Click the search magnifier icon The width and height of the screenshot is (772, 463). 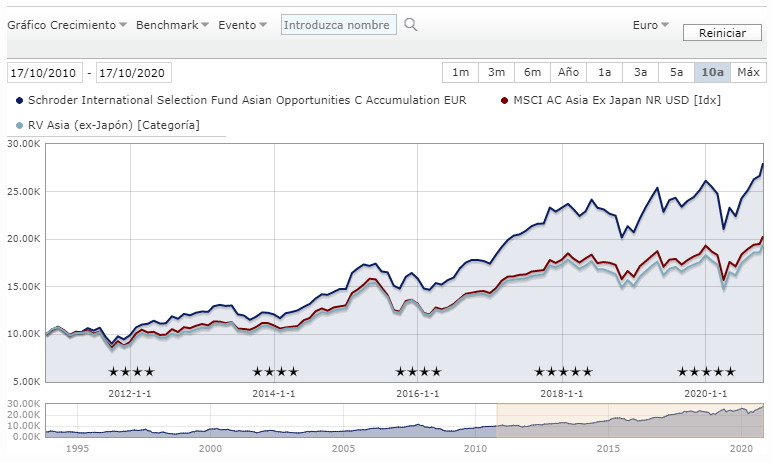pos(410,25)
